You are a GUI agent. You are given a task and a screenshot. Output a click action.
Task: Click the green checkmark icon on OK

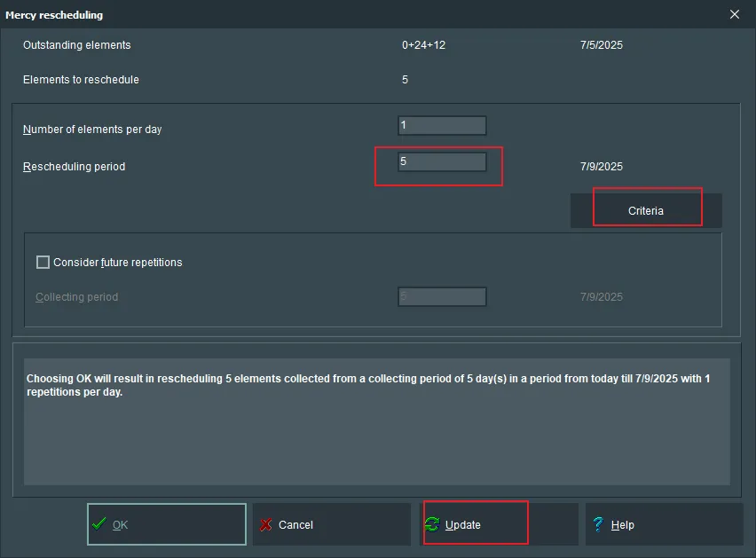click(x=98, y=524)
